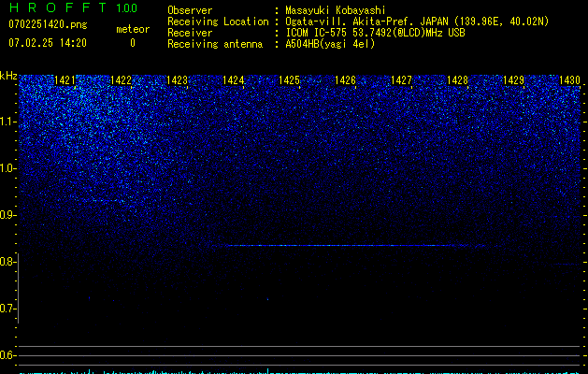Click the 0.8 kHz axis label
588x374 pixels.
(7, 262)
